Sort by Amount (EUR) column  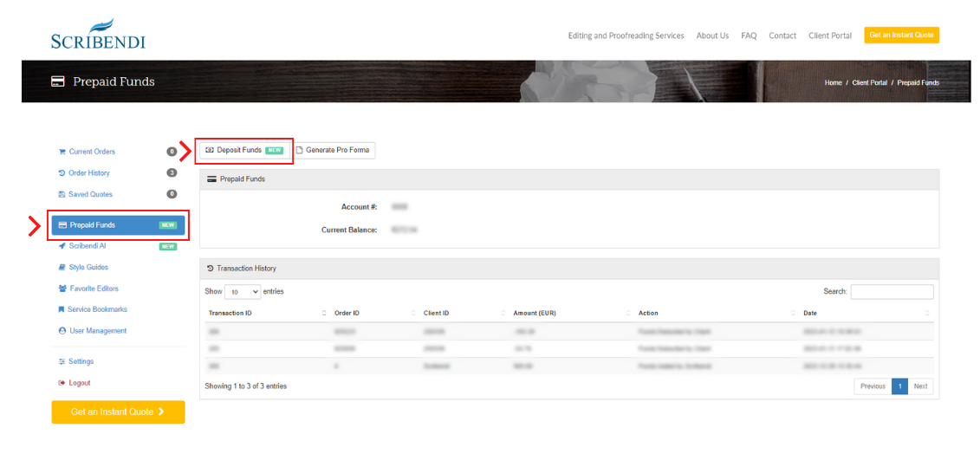(x=571, y=313)
